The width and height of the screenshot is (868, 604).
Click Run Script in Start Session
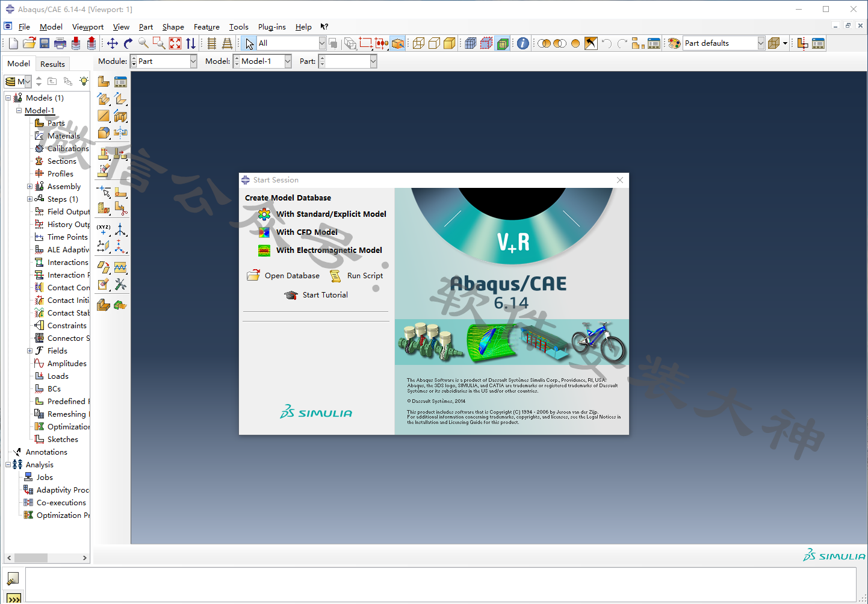coord(365,276)
